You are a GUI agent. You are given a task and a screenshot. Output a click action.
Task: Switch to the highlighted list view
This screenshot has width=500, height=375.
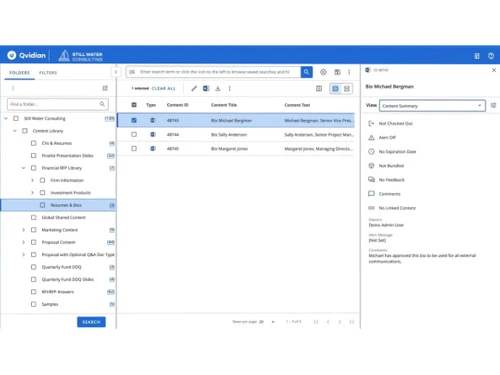[335, 89]
